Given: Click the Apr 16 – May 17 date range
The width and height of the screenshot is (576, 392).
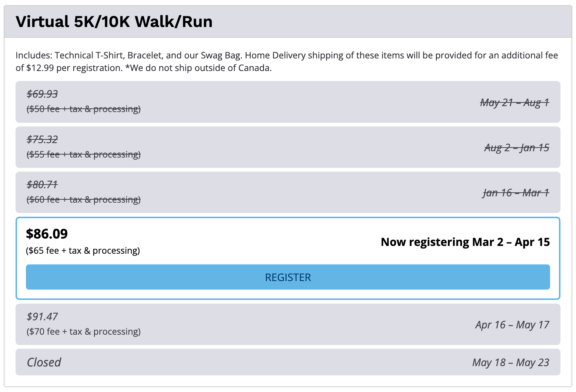Looking at the screenshot, I should (512, 325).
